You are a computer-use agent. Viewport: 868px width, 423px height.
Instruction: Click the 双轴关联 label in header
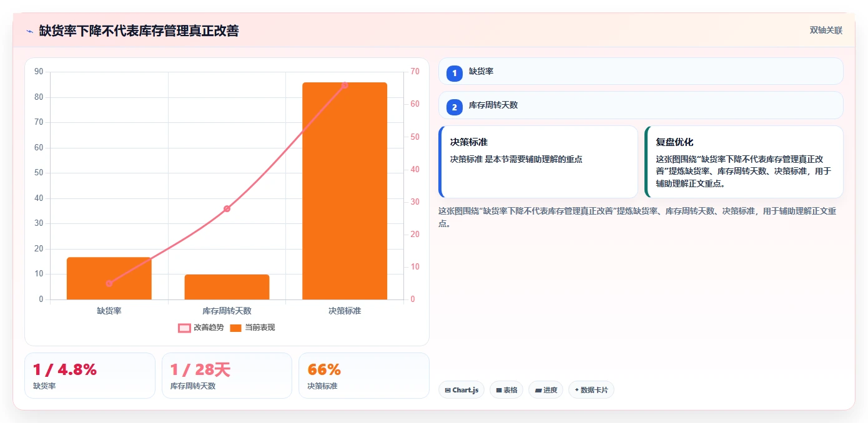[826, 31]
